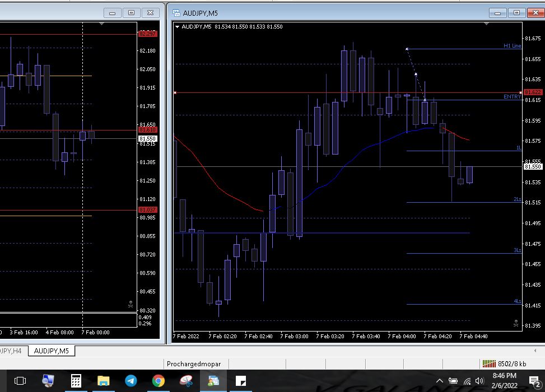The image size is (545, 392).
Task: Show hidden system tray icons
Action: pos(439,381)
